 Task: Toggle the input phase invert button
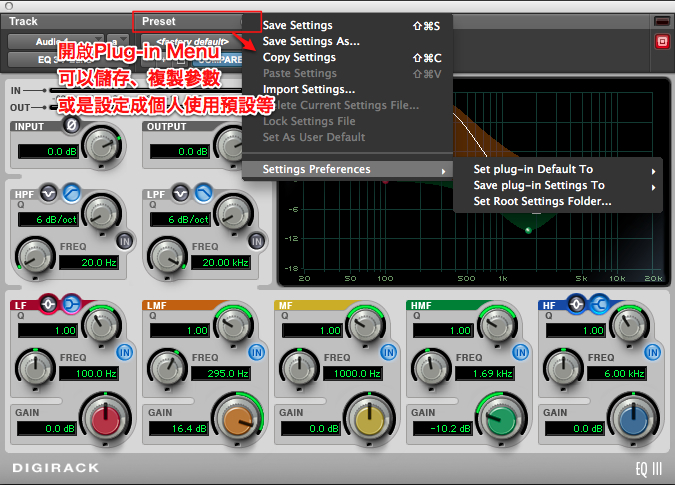(71, 125)
